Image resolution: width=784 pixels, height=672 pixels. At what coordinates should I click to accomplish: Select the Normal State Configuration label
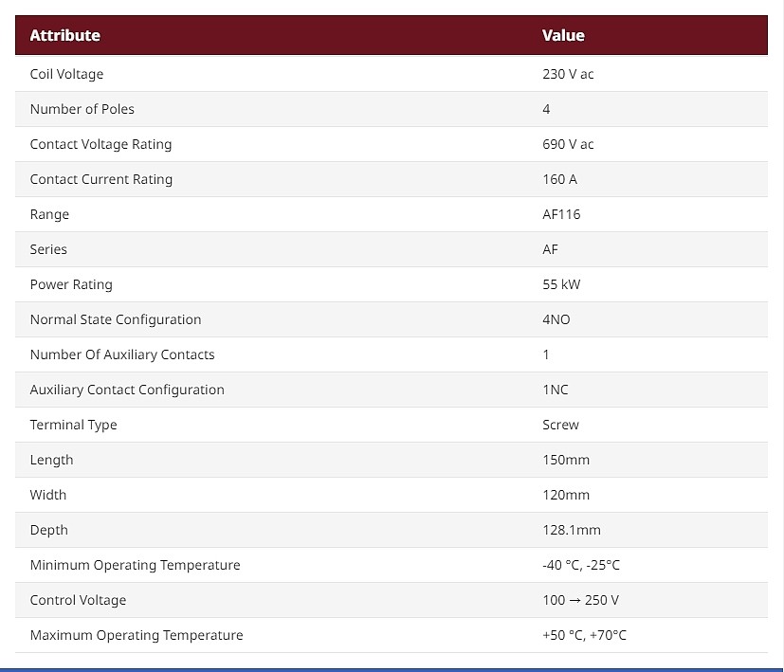[x=115, y=319]
